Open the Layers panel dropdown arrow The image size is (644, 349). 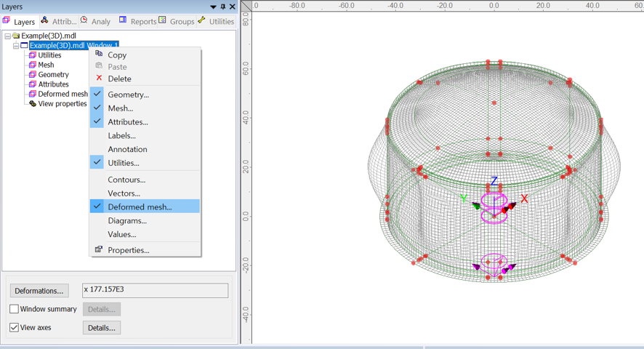click(214, 7)
